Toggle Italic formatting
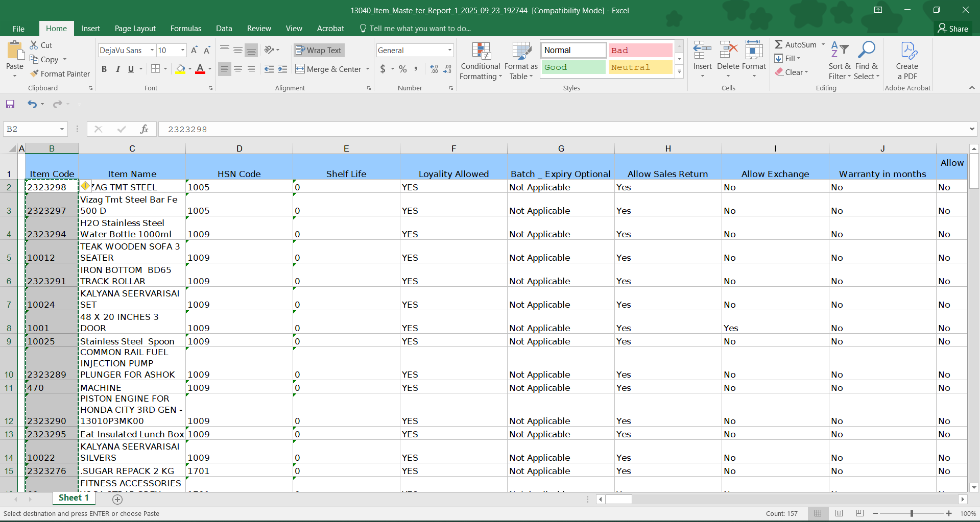 point(117,69)
